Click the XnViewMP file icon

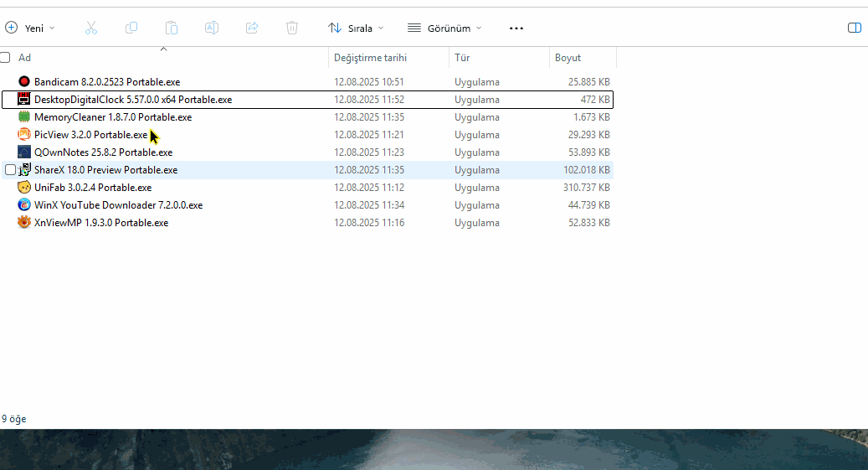23,222
